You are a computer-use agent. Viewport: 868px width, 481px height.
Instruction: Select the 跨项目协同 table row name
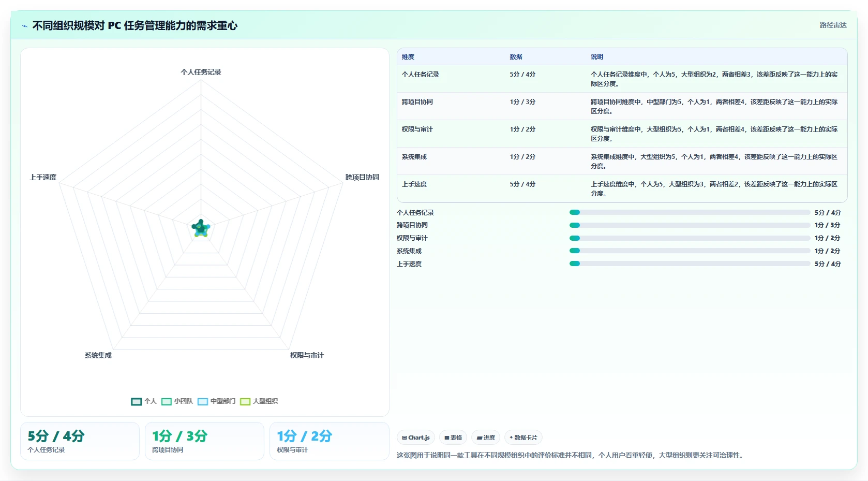(x=417, y=102)
